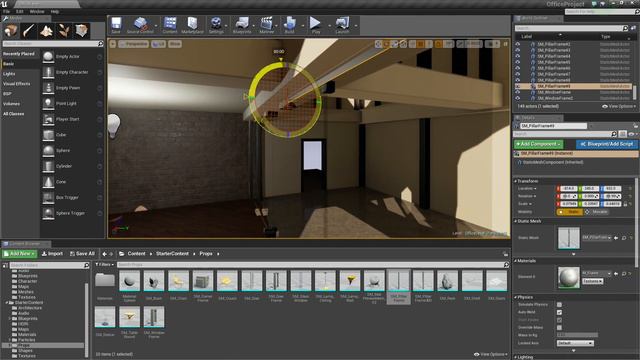Image resolution: width=640 pixels, height=360 pixels.
Task: Click the content browser back arrow
Action: (104, 254)
